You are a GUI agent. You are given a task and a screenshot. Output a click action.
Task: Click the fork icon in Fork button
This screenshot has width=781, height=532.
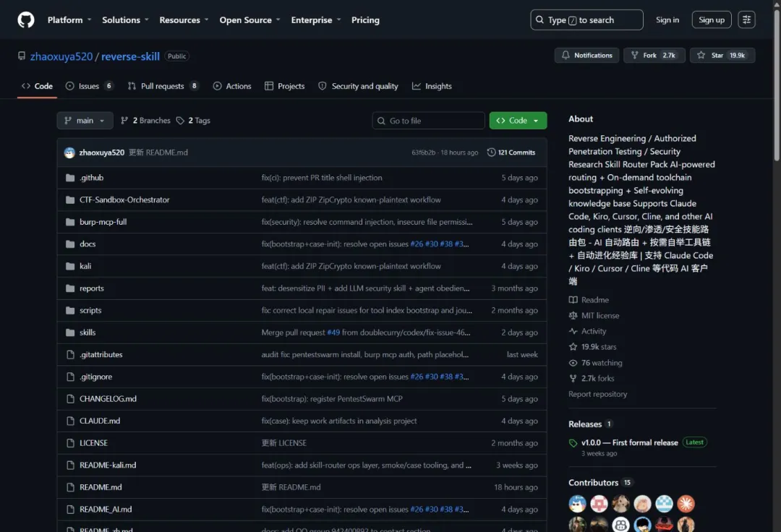[x=635, y=55]
